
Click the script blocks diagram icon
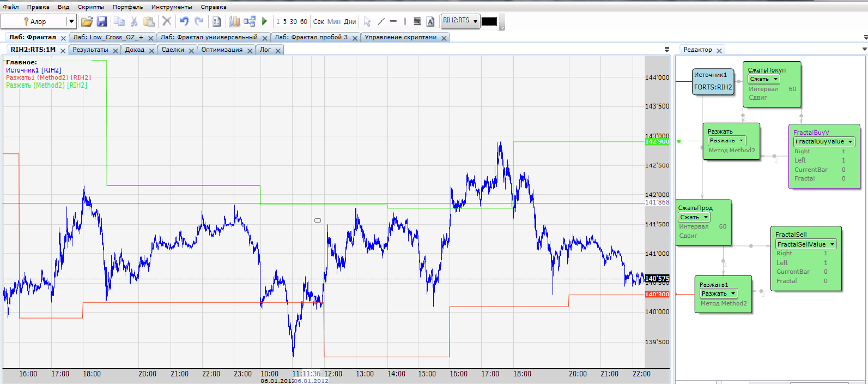250,21
